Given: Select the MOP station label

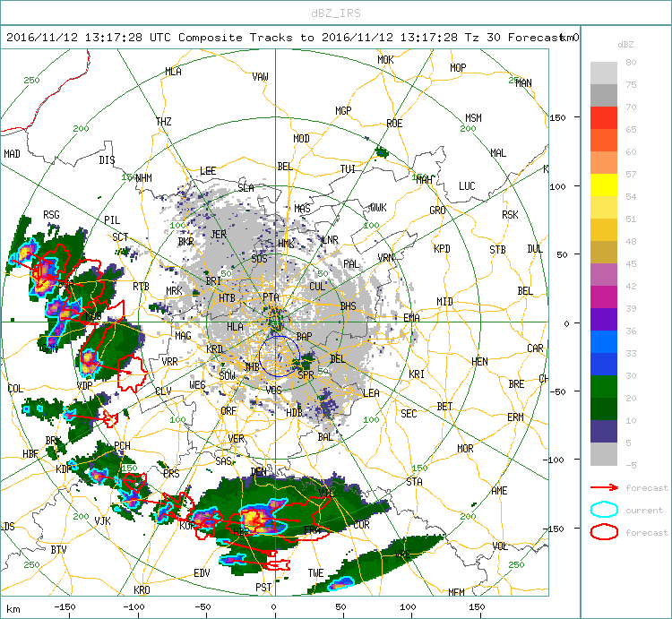Looking at the screenshot, I should 458,68.
